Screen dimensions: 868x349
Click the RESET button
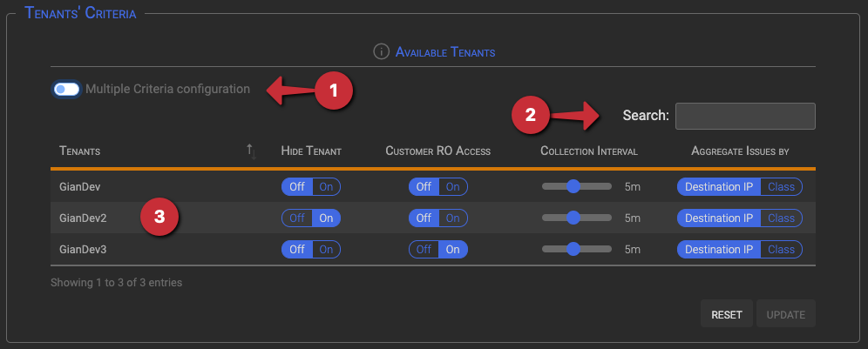(x=726, y=315)
